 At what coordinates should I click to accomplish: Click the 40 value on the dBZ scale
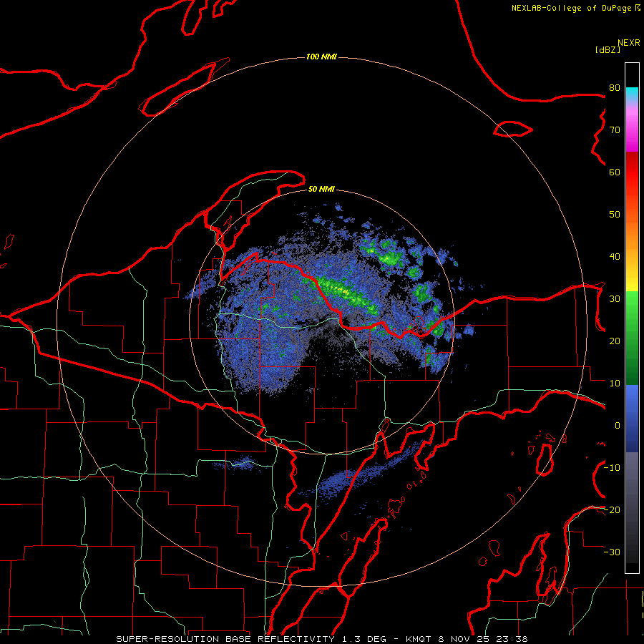(615, 257)
